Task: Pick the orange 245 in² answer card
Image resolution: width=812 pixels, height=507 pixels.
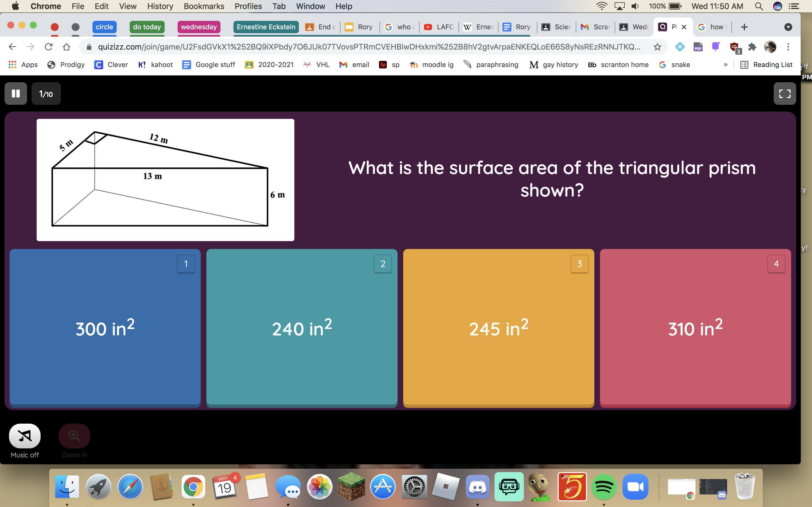Action: (498, 328)
